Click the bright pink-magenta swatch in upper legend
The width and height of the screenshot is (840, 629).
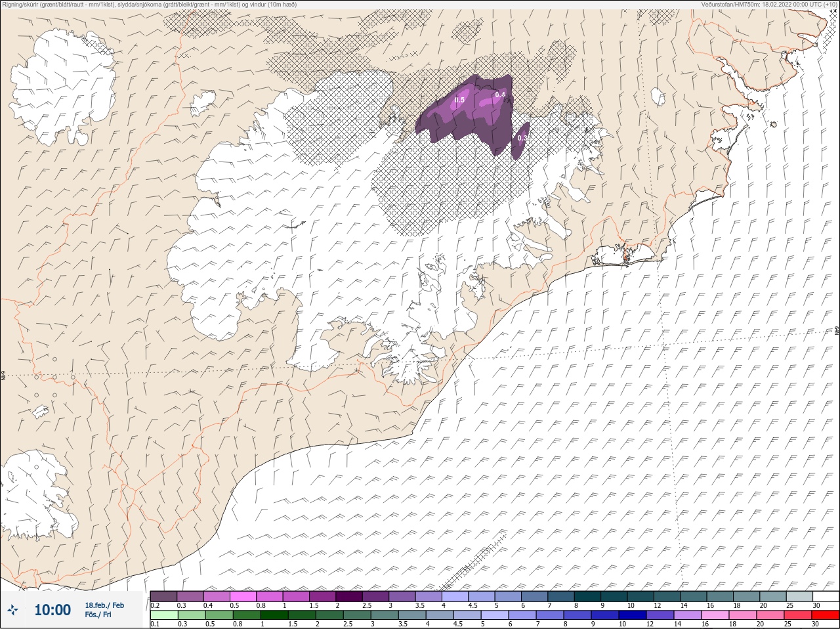[x=243, y=596]
